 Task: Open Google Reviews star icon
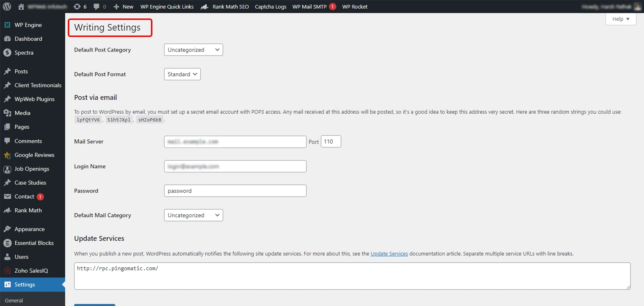click(x=7, y=155)
